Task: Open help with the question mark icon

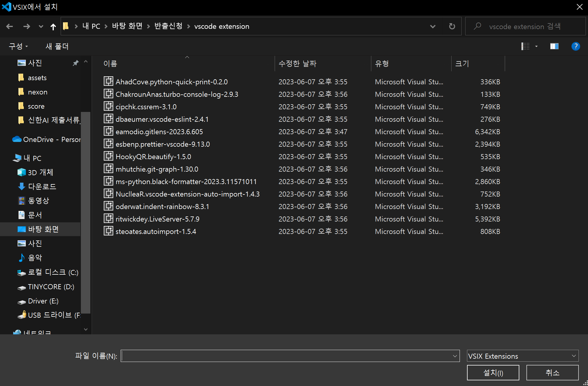Action: click(576, 46)
